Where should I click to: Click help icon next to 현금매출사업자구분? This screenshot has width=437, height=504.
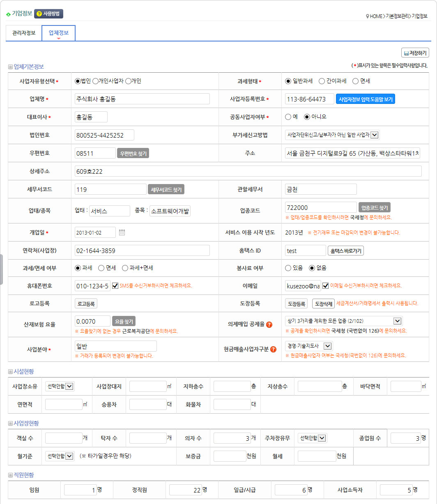pos(273,349)
